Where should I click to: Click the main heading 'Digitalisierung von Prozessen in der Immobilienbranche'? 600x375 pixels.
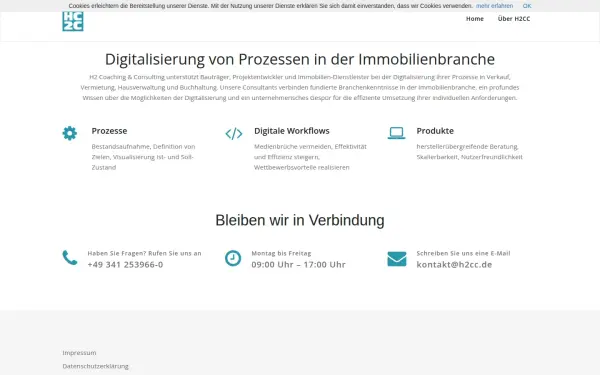point(300,59)
